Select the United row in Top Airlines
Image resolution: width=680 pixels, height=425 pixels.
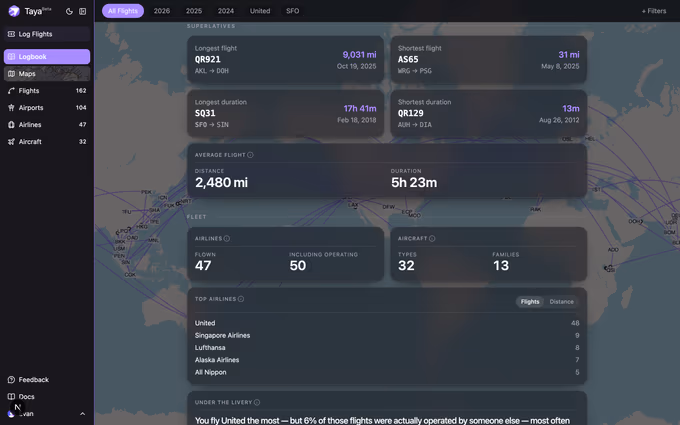pos(387,323)
